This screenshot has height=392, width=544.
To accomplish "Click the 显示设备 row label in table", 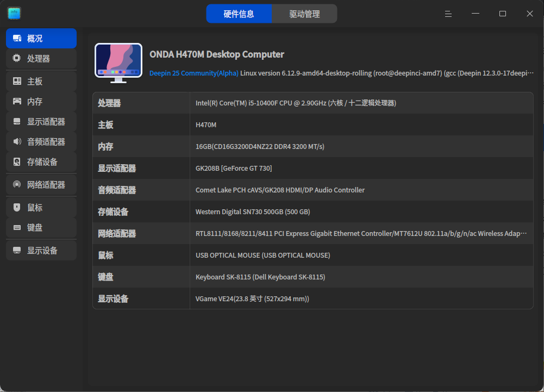I will pyautogui.click(x=112, y=299).
